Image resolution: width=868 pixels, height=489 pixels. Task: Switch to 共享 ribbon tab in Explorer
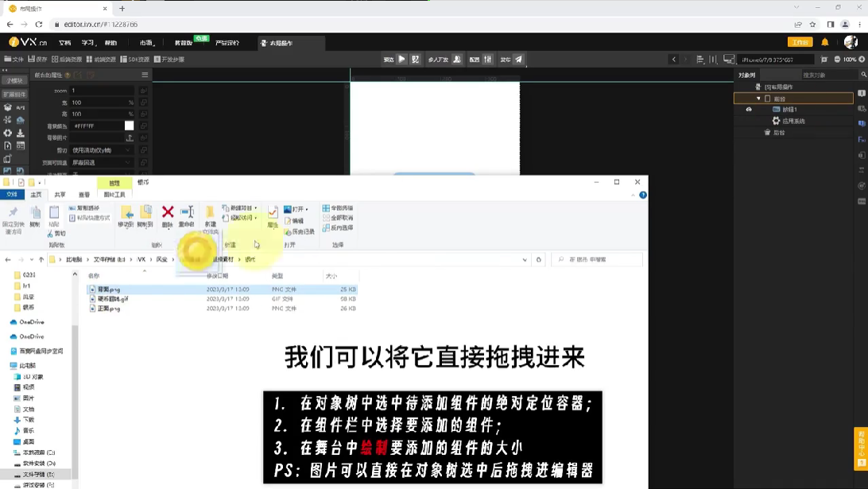click(x=60, y=195)
